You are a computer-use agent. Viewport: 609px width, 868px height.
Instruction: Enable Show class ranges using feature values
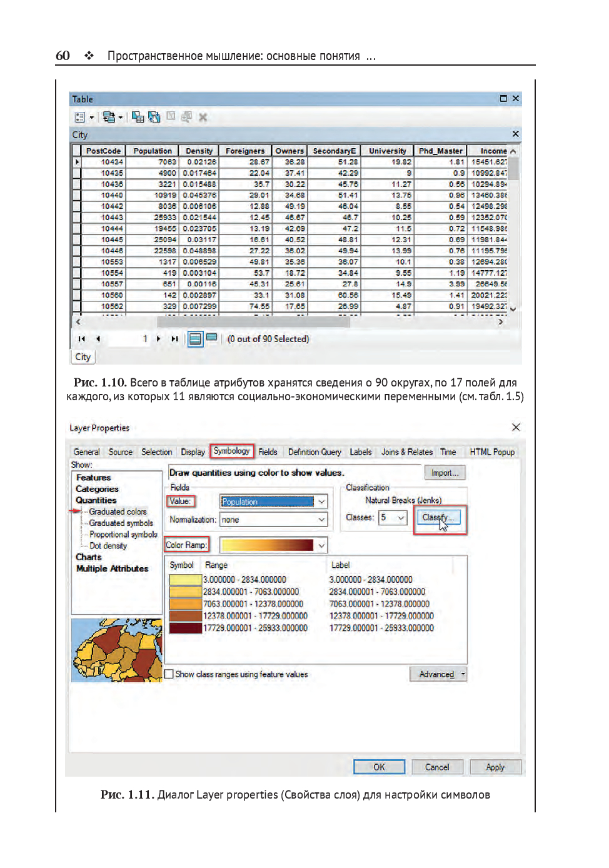tap(169, 674)
